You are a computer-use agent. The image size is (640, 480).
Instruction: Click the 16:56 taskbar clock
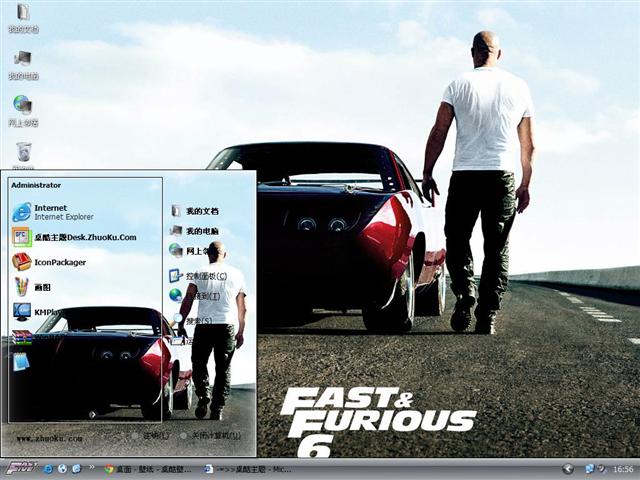tap(623, 469)
